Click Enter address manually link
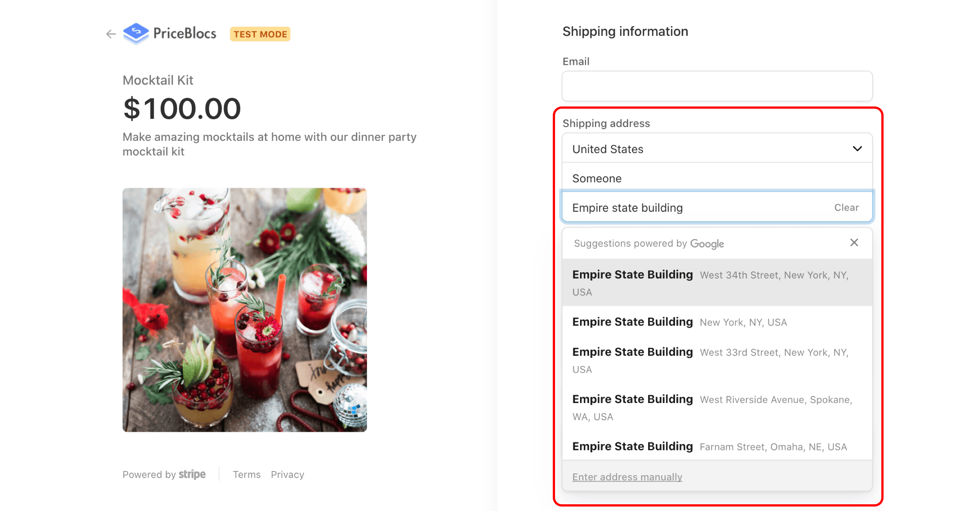This screenshot has width=980, height=511. 627,477
